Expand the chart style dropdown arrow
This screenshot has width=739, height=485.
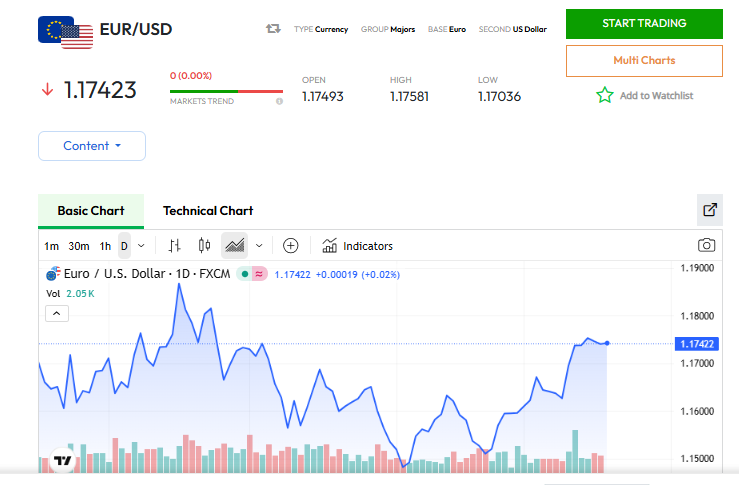(259, 246)
